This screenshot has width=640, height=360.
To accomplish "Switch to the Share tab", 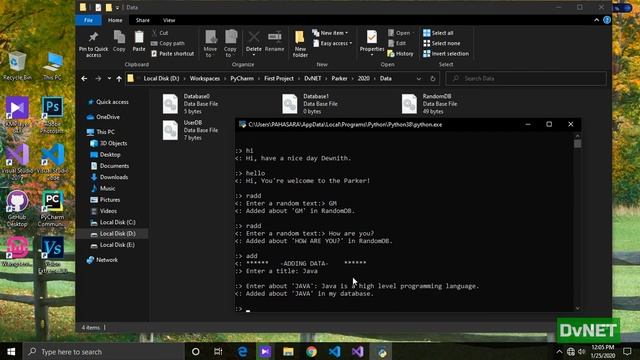I will [x=142, y=20].
